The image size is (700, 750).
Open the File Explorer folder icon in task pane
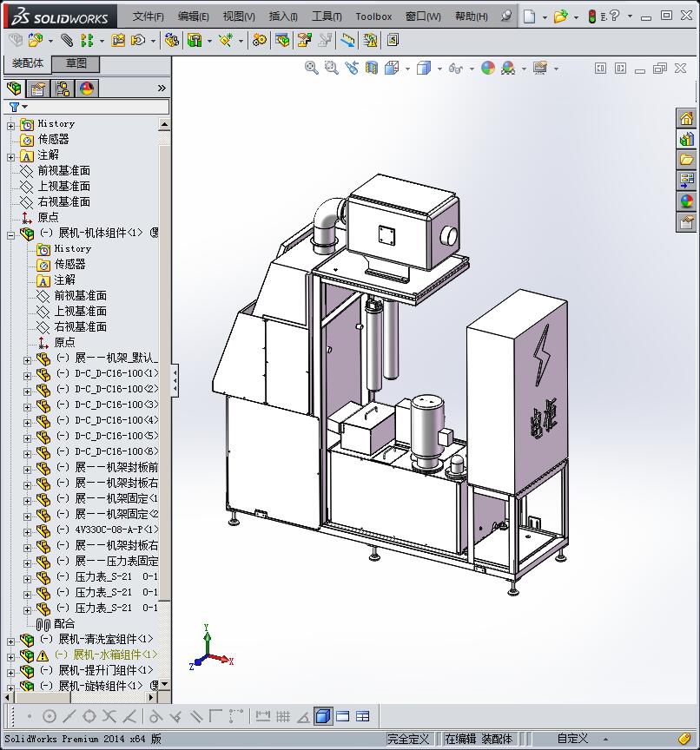pos(686,160)
